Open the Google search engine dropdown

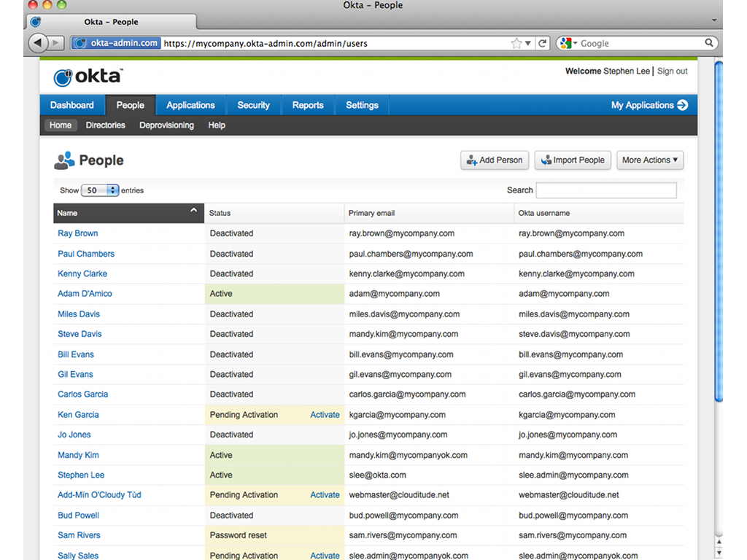click(568, 44)
